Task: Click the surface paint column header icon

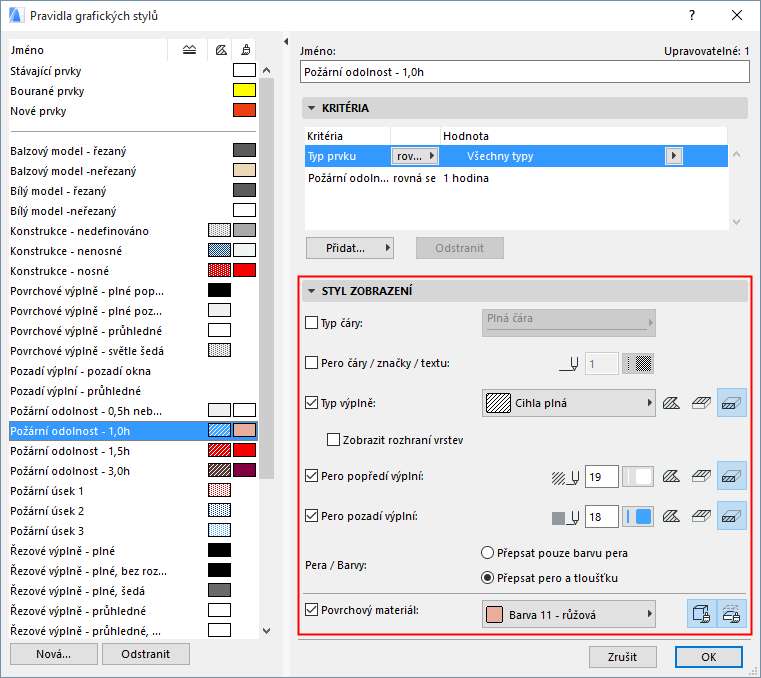Action: pyautogui.click(x=246, y=50)
